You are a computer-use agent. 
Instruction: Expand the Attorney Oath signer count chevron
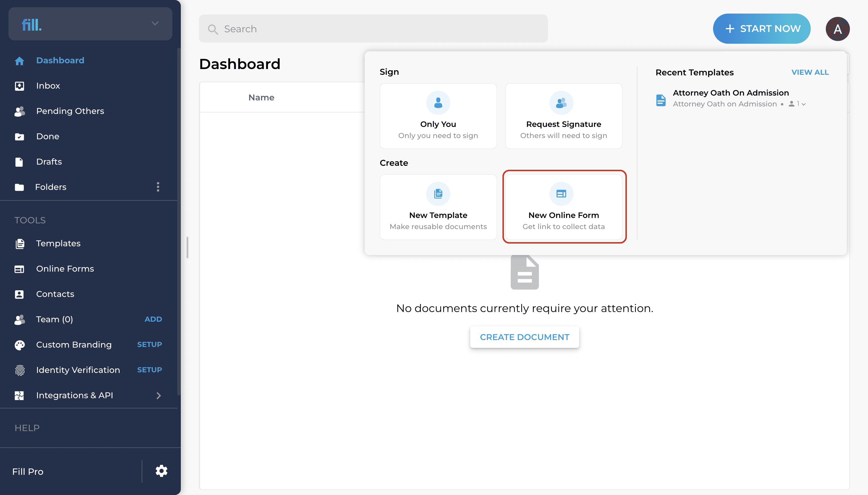tap(804, 104)
